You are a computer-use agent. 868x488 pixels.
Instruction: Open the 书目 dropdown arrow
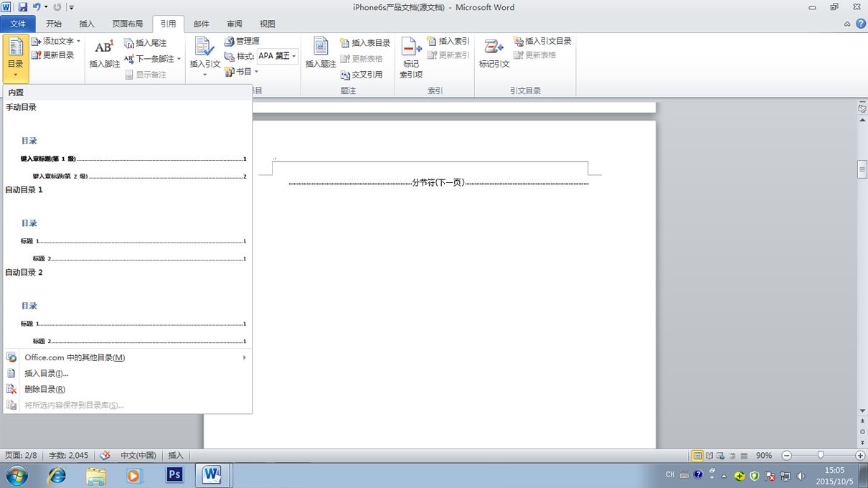tap(256, 72)
